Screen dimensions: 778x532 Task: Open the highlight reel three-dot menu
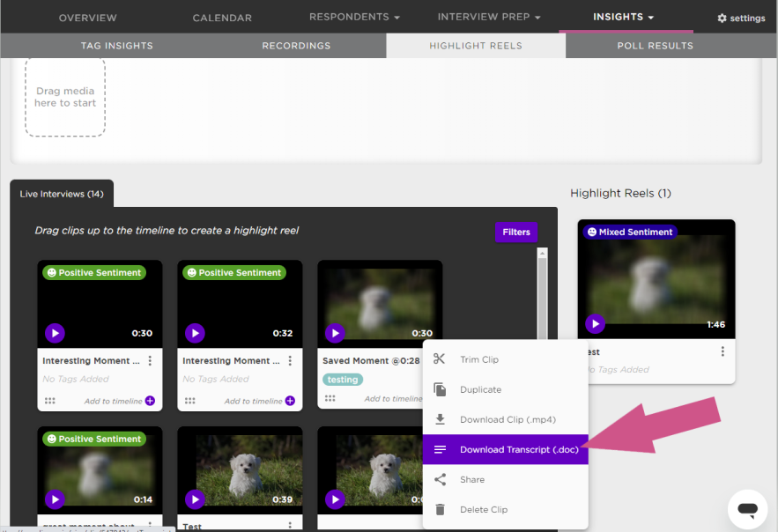722,351
